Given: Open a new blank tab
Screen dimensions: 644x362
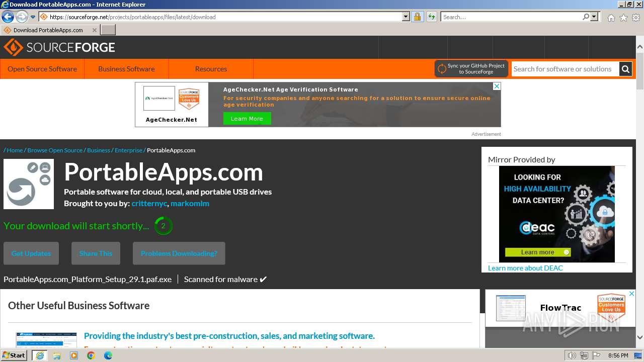Looking at the screenshot, I should (x=108, y=30).
